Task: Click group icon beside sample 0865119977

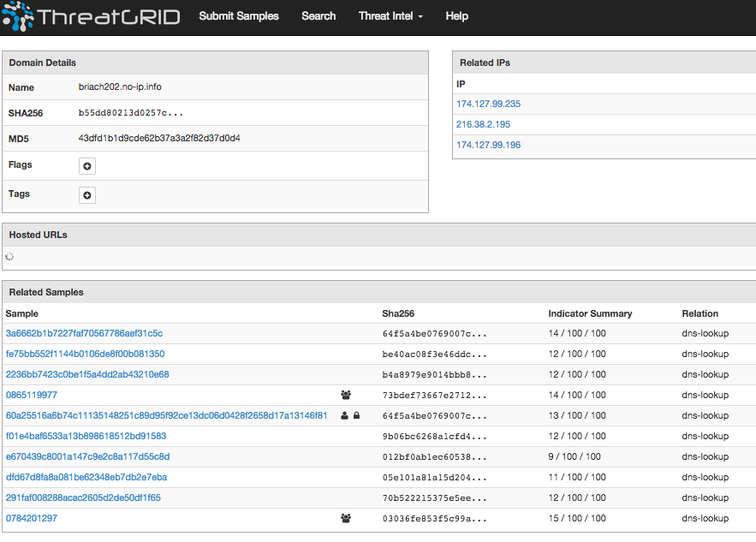Action: 346,395
